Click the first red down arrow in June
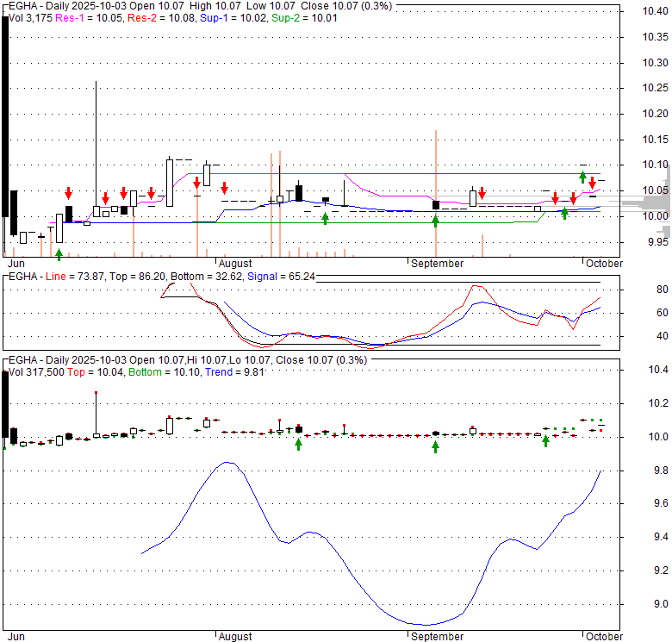The image size is (672, 642). coord(68,193)
